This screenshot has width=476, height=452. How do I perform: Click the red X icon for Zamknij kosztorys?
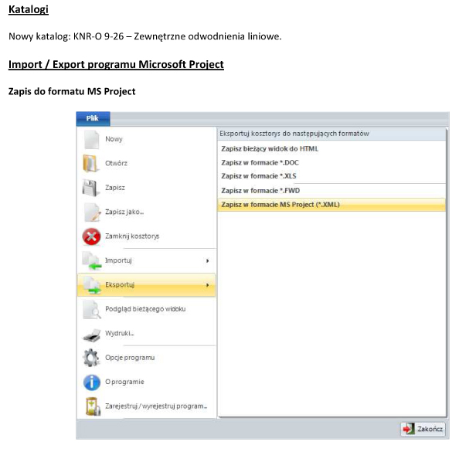coord(91,236)
